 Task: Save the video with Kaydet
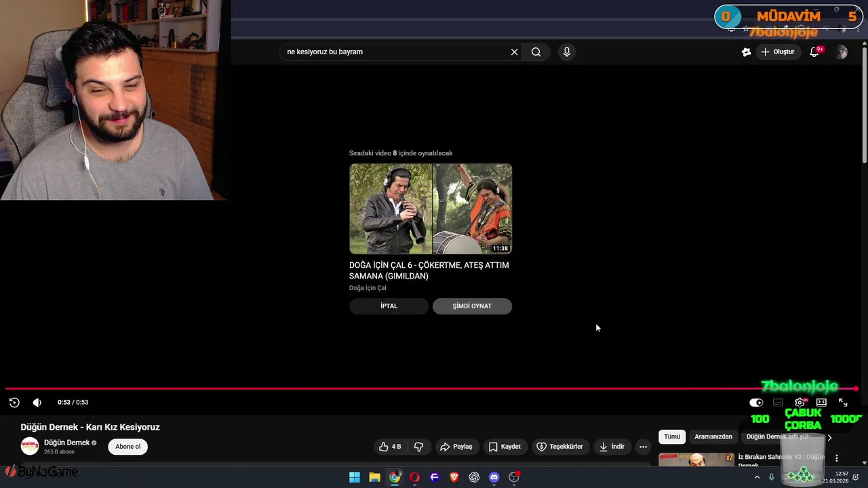click(505, 447)
